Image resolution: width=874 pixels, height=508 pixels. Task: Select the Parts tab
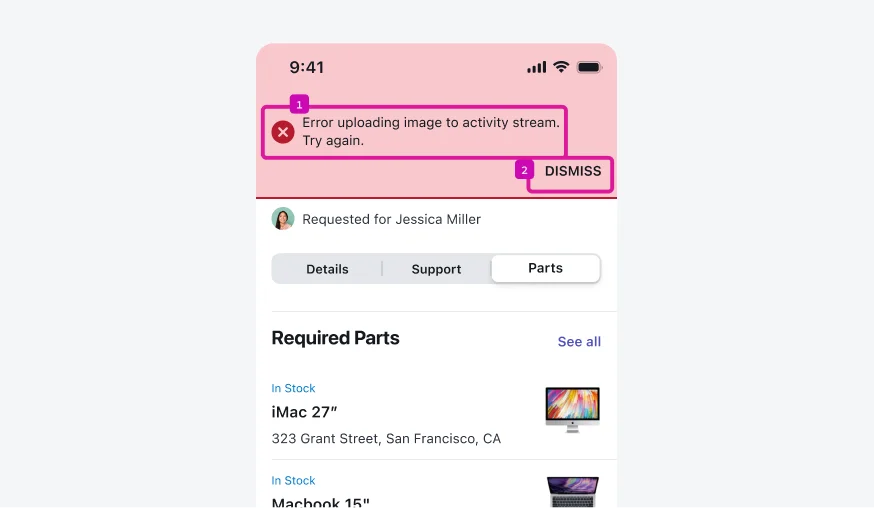545,268
